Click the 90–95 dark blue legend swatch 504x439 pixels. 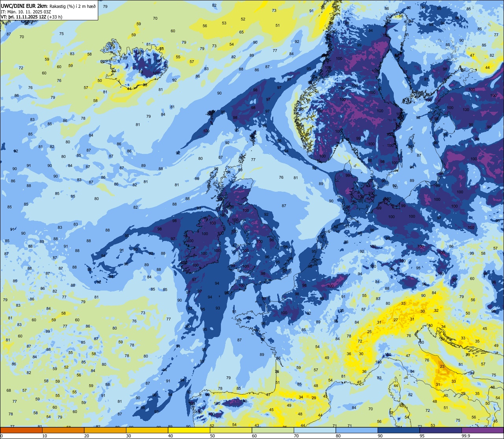tap(398, 430)
